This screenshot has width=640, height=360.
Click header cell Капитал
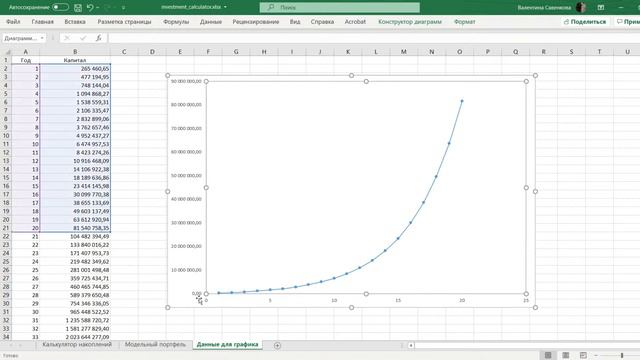(x=75, y=60)
